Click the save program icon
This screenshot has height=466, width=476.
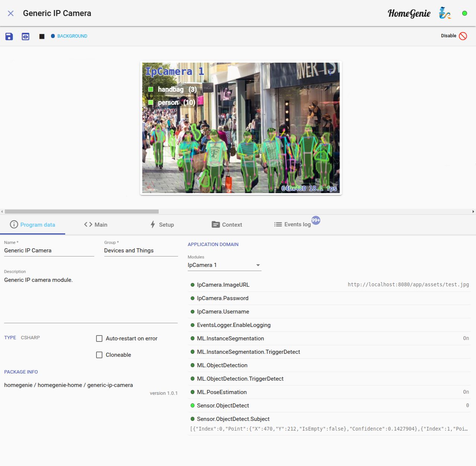click(x=9, y=36)
